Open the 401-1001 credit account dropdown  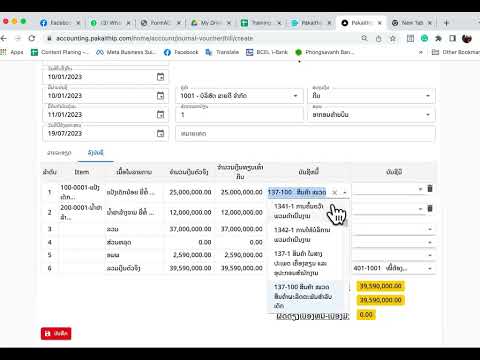point(430,268)
